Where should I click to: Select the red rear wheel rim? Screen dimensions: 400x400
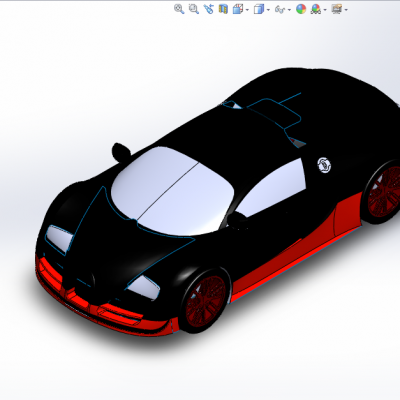[384, 192]
